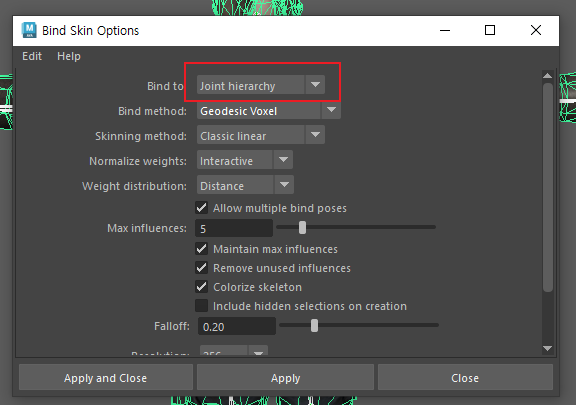Image resolution: width=576 pixels, height=405 pixels.
Task: Click the Close button at bottom
Action: 465,377
